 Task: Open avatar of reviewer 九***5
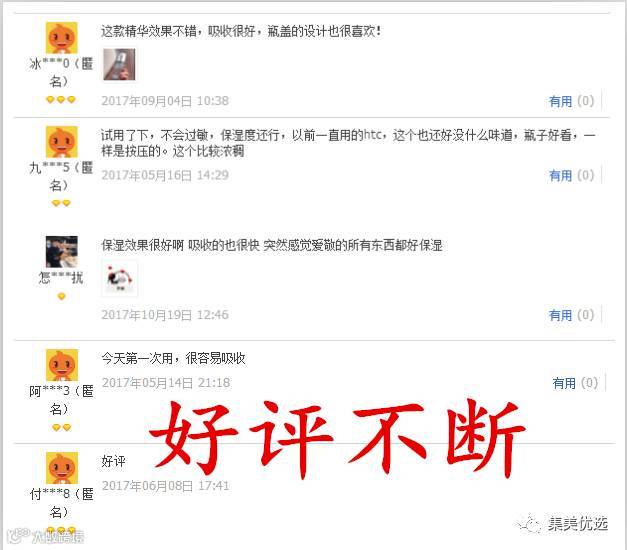[x=61, y=142]
